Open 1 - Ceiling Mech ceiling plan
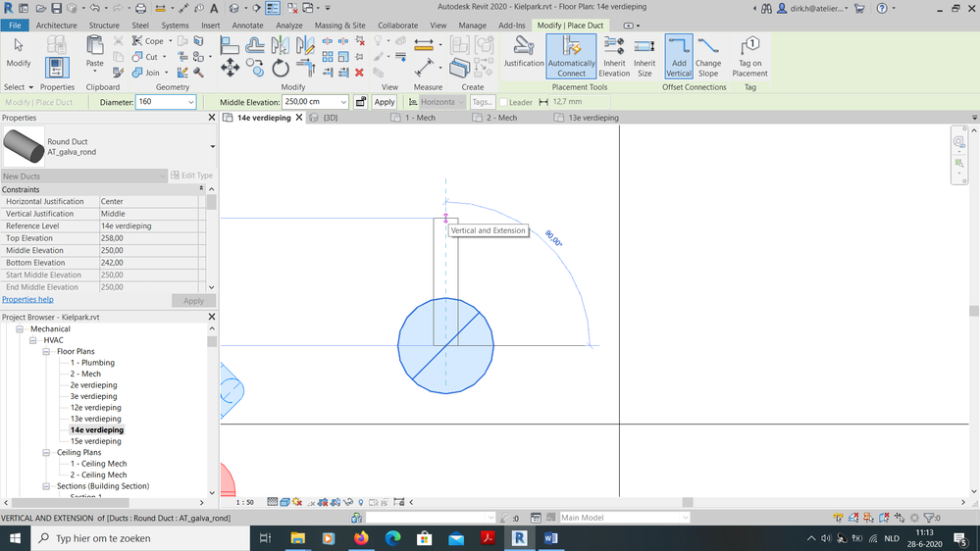 point(98,464)
